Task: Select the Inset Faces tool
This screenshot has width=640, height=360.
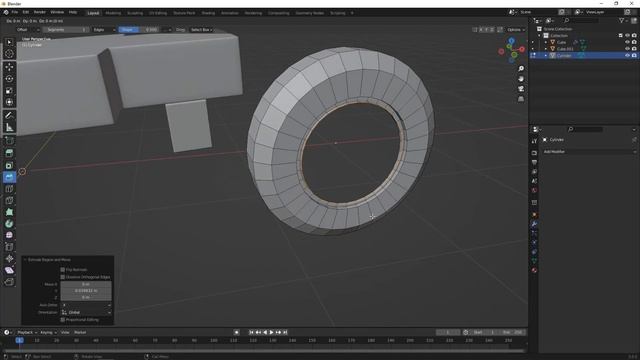Action: coord(9,165)
